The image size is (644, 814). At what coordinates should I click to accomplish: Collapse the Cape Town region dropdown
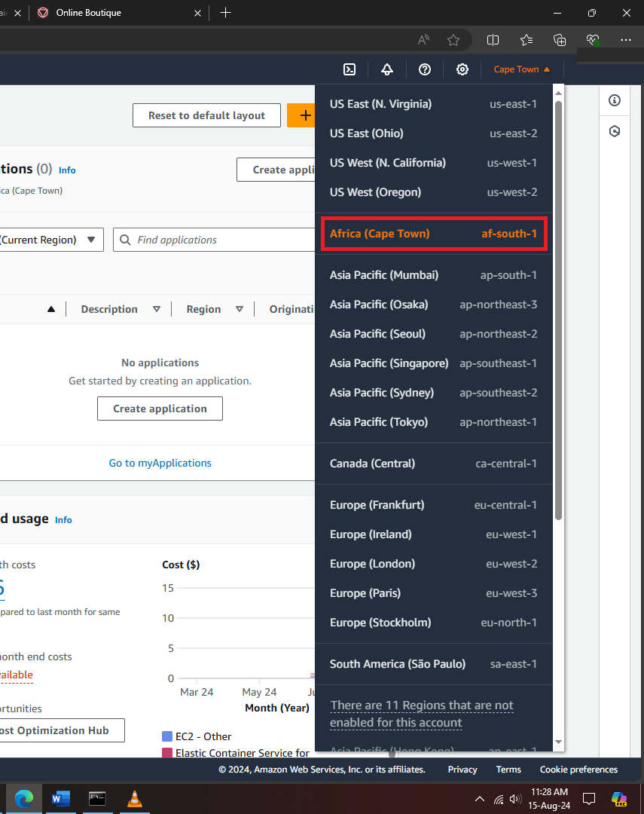click(x=521, y=69)
